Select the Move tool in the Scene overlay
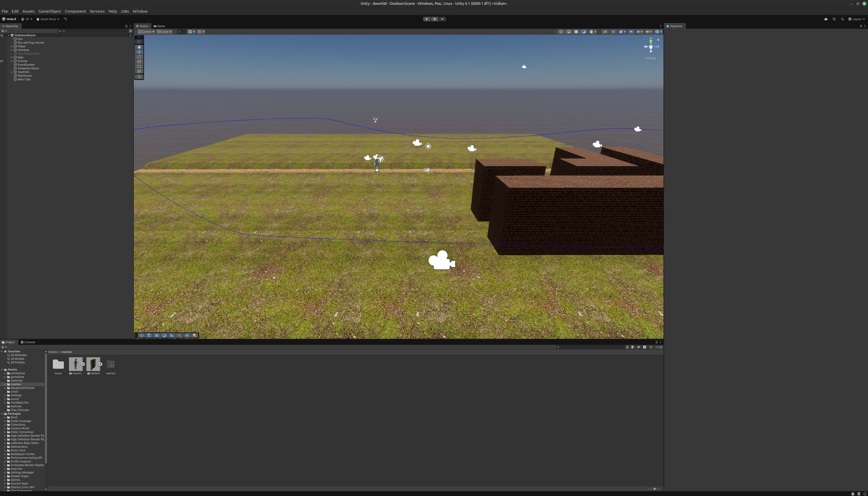This screenshot has height=496, width=868. 139,52
